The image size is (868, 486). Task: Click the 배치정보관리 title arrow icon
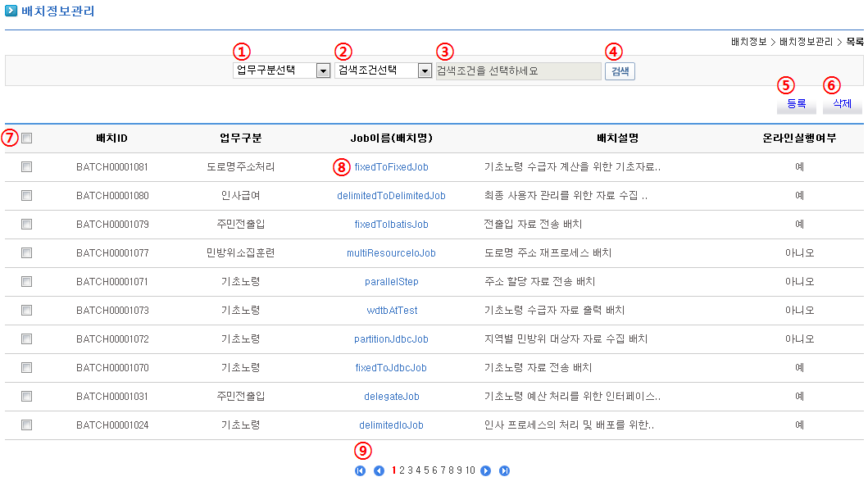(x=11, y=11)
